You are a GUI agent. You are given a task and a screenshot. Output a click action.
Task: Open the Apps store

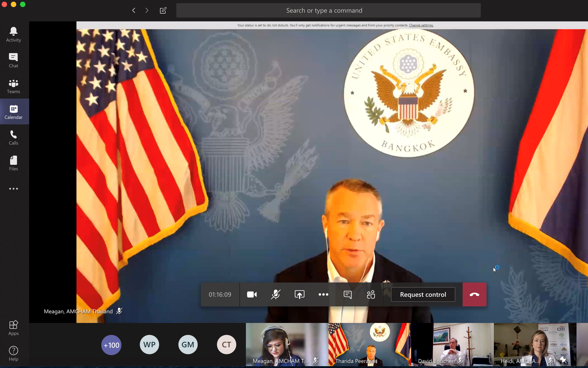pos(13,328)
